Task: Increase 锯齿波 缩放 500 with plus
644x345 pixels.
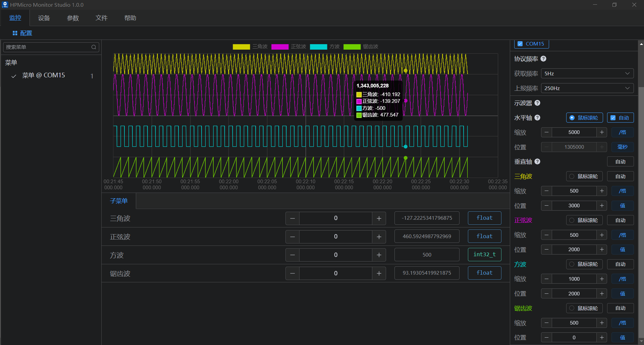Action: point(602,323)
